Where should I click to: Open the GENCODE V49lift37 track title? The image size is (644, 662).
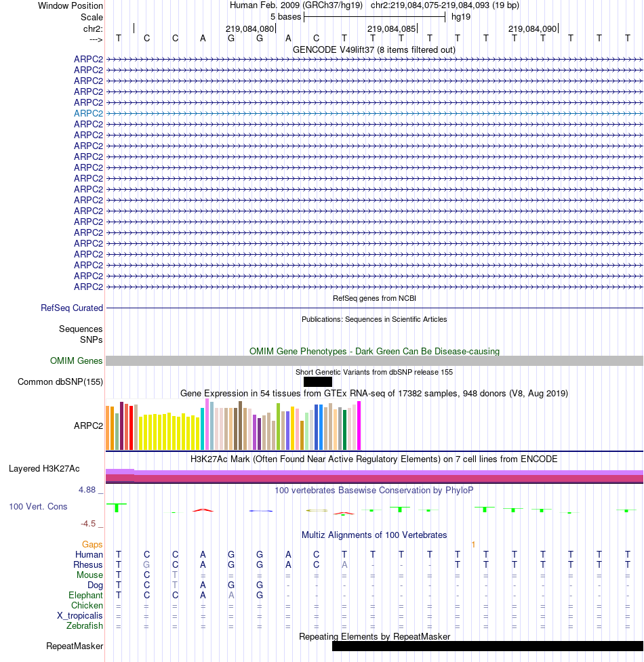point(374,50)
